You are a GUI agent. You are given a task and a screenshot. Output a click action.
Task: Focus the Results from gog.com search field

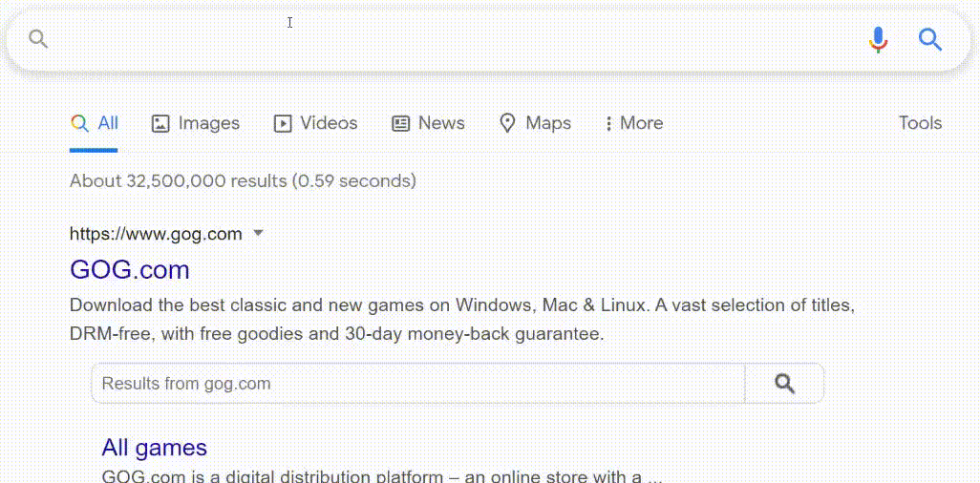coord(417,383)
